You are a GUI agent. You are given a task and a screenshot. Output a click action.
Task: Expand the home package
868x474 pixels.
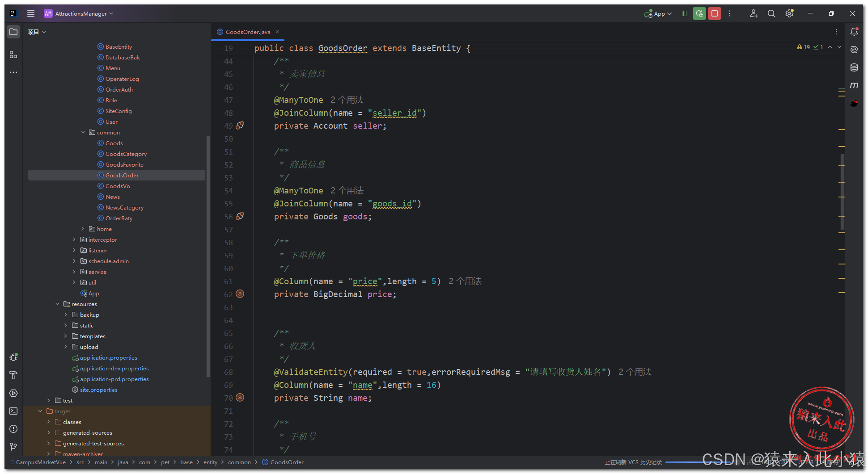pos(83,229)
